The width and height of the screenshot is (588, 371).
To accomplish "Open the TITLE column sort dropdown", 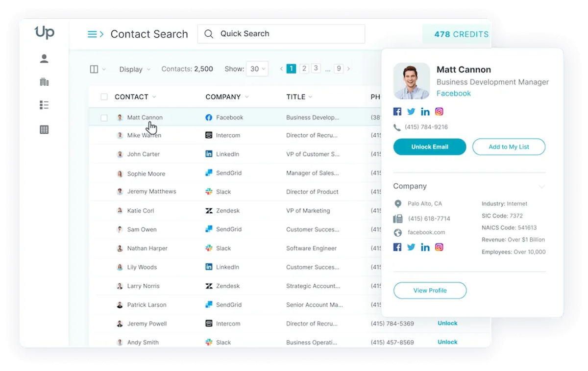I will coord(311,97).
